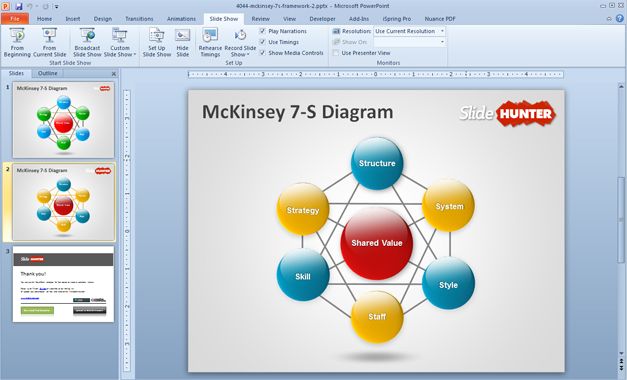
Task: Toggle Use Timings checkbox
Action: click(x=263, y=42)
